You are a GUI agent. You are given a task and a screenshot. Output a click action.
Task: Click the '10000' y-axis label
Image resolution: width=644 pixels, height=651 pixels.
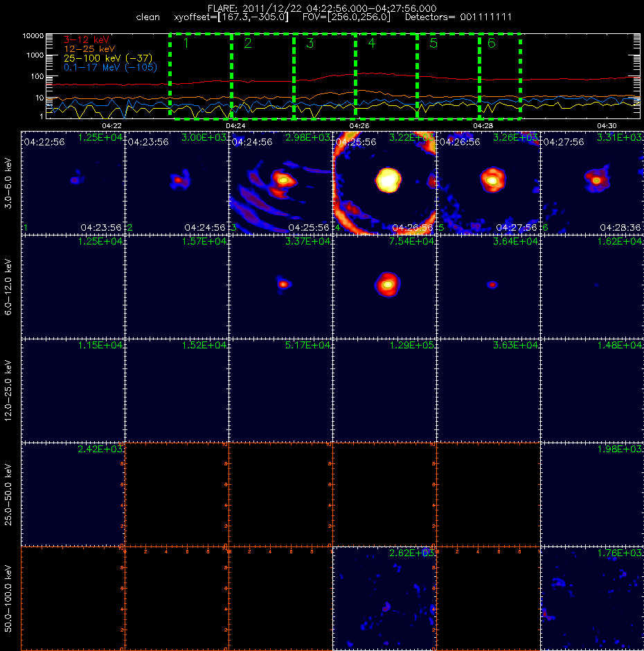click(x=33, y=36)
